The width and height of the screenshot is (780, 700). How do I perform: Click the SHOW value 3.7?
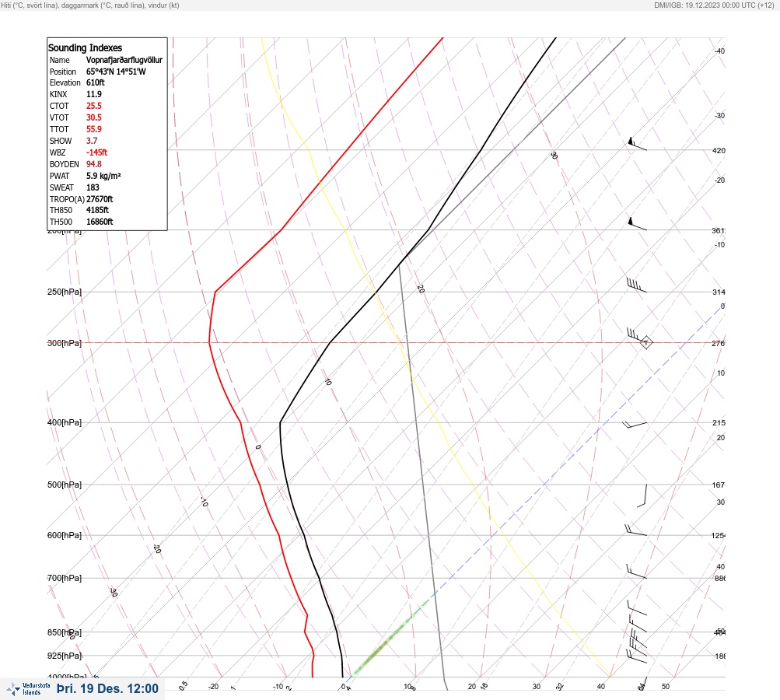92,141
